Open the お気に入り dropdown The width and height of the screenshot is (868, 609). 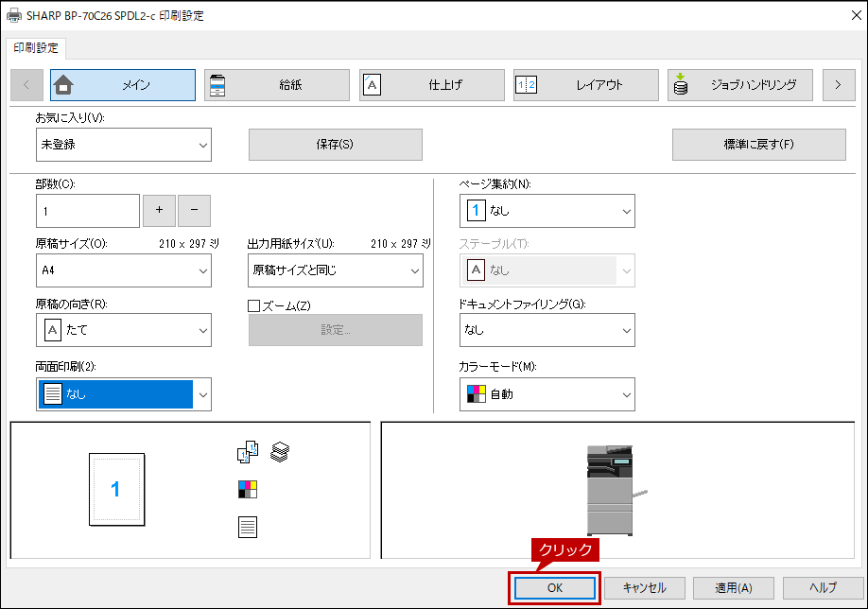click(124, 145)
